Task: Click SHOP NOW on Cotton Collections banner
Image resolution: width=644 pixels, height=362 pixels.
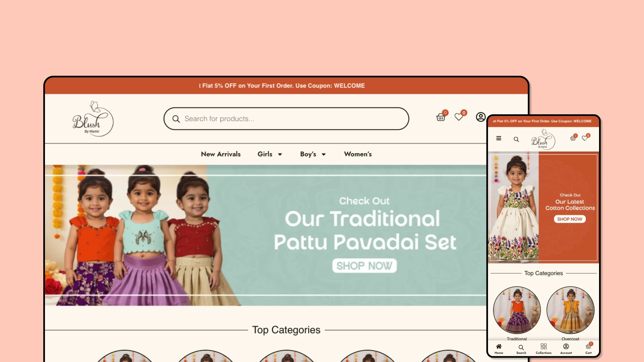Action: click(x=570, y=219)
